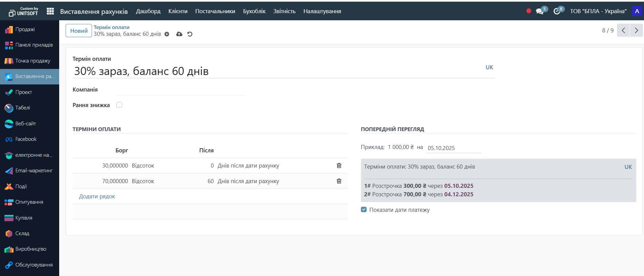Click Додати рядок link
This screenshot has width=644, height=276.
point(97,196)
